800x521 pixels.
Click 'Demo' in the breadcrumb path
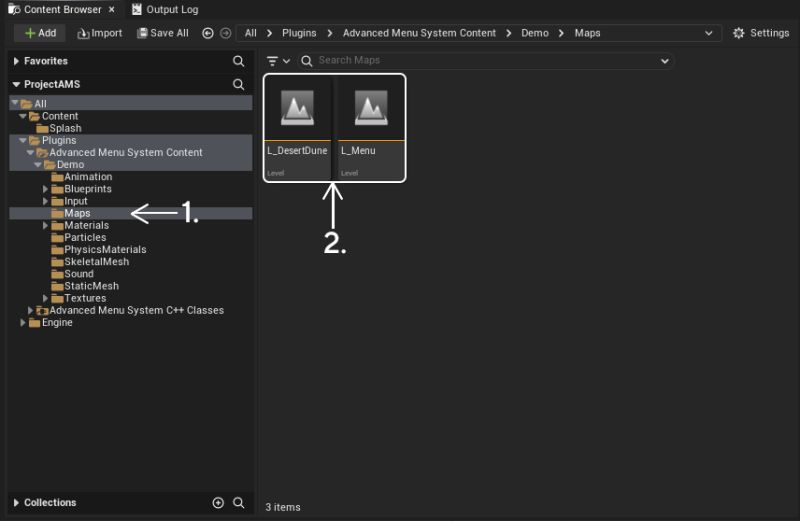(x=535, y=33)
